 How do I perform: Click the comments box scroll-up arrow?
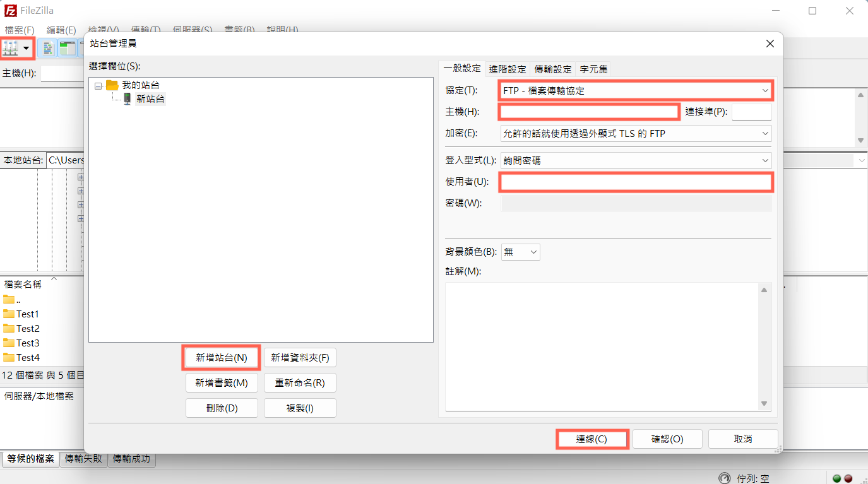[x=763, y=290]
